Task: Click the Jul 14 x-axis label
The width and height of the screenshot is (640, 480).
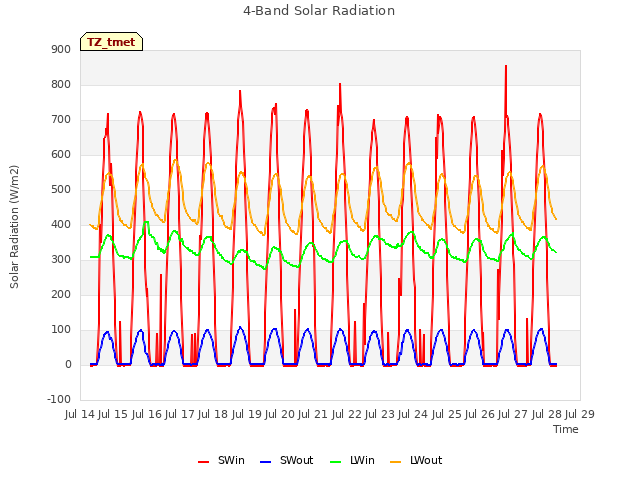Action: click(x=80, y=414)
